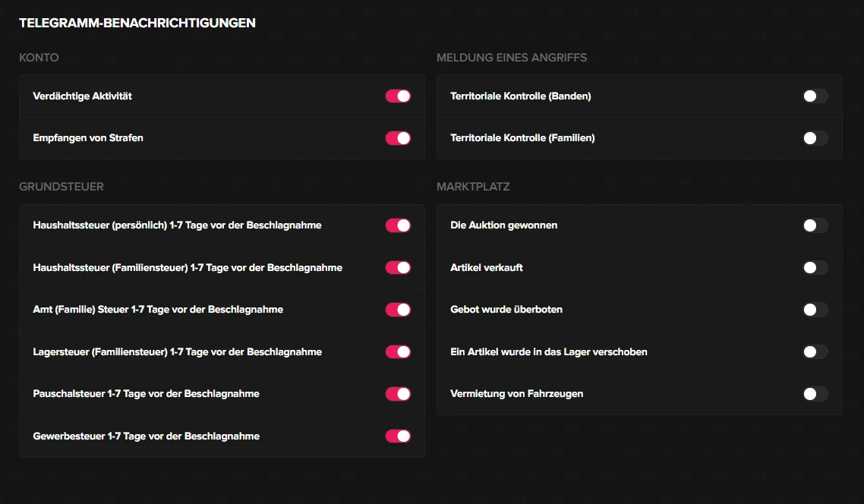
Task: Turn on Artikel verkauft toggle
Action: [815, 267]
